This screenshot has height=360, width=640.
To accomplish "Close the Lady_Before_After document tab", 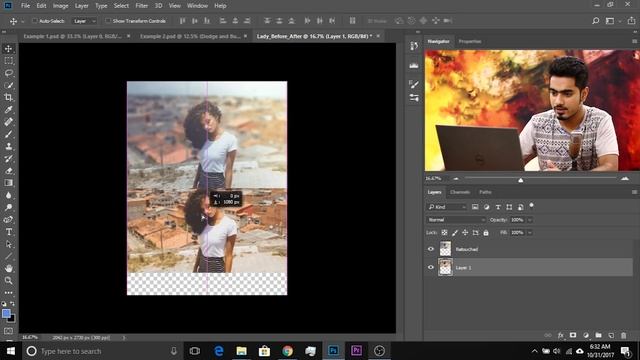I will pyautogui.click(x=378, y=36).
